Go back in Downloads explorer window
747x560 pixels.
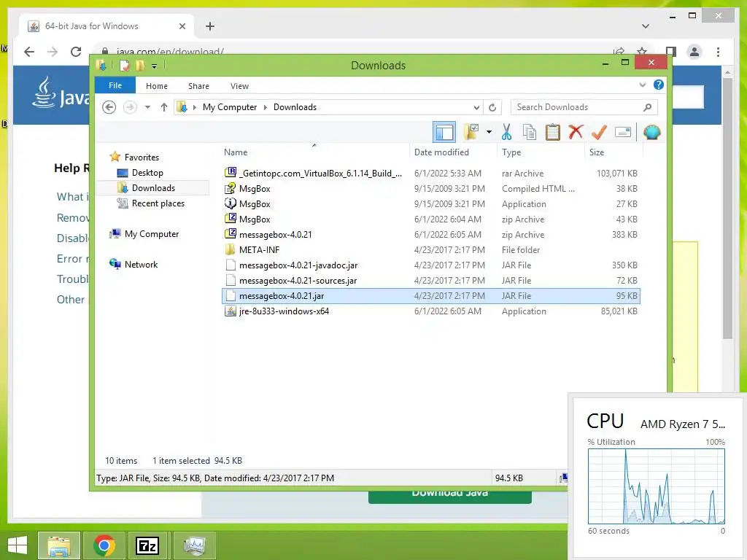(x=109, y=107)
